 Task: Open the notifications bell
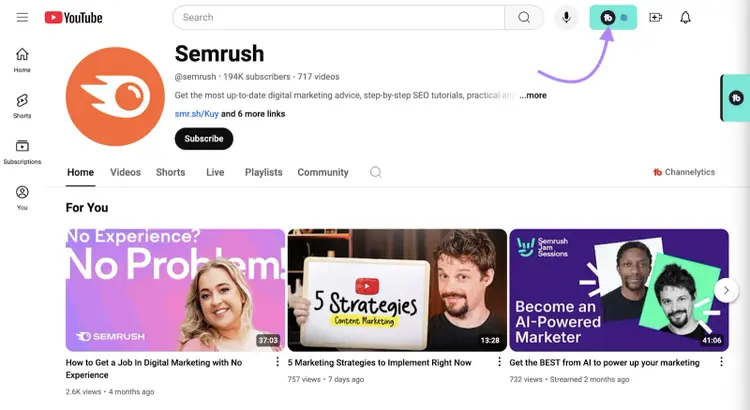point(685,18)
